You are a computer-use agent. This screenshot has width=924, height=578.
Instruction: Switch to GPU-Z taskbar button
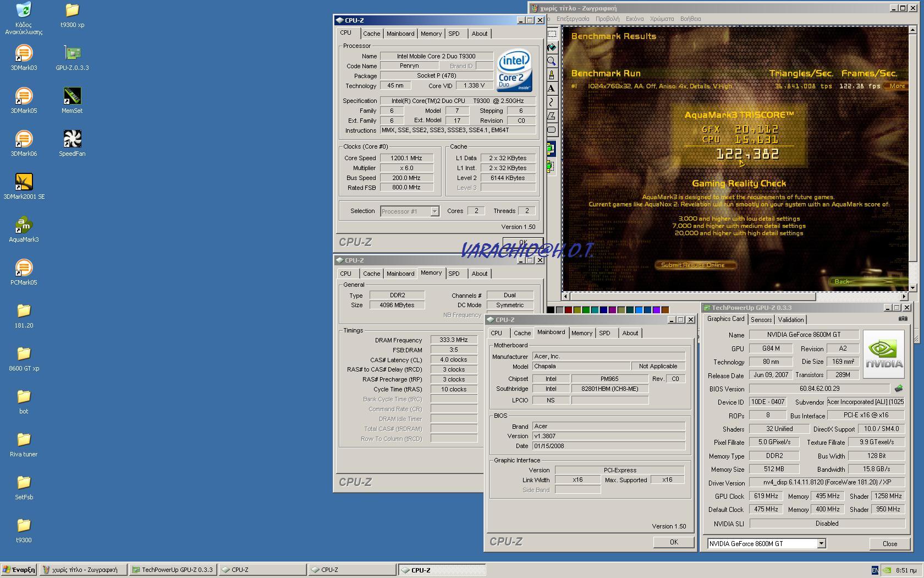tap(173, 570)
